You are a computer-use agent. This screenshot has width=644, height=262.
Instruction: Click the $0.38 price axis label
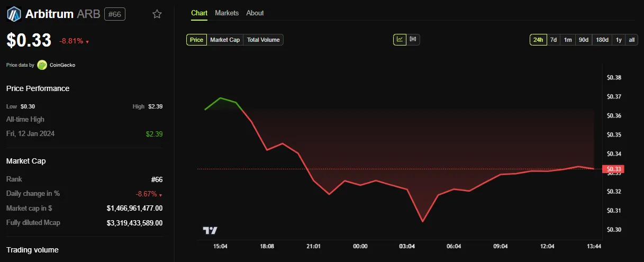[614, 78]
